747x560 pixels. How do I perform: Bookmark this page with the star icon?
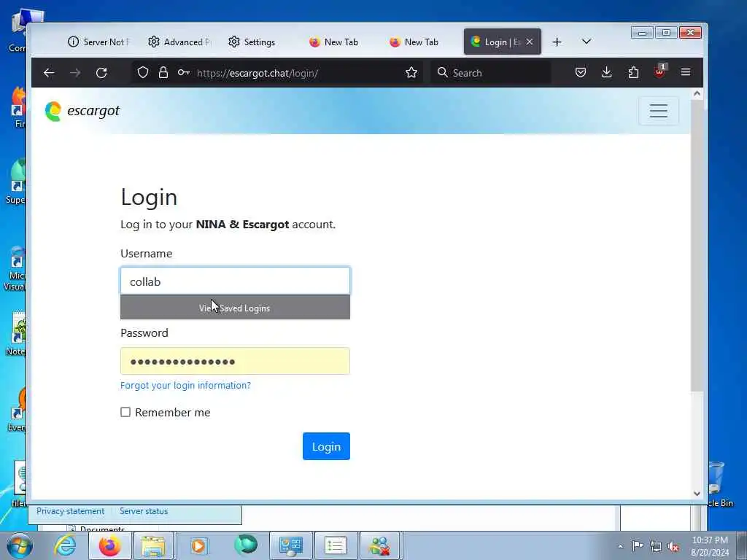point(411,72)
